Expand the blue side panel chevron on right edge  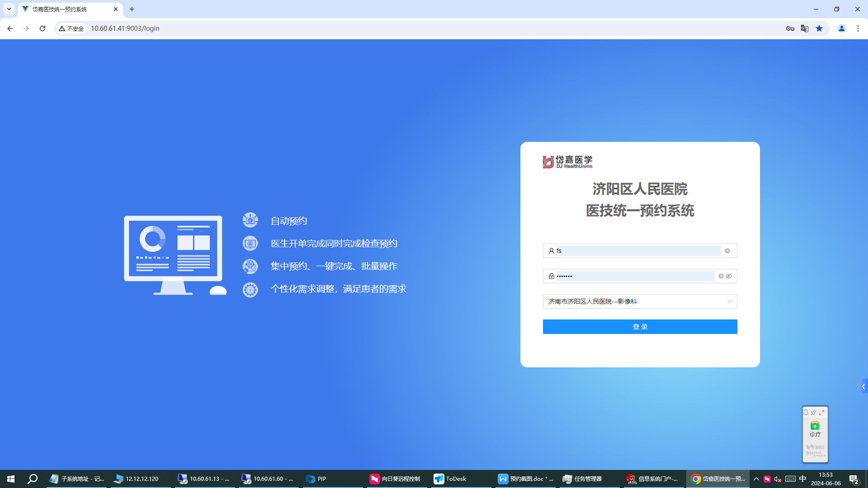tap(863, 386)
